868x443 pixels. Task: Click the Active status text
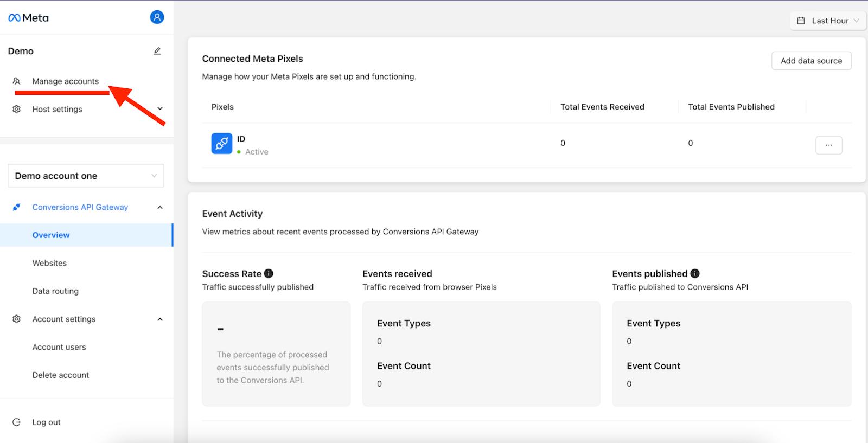coord(257,152)
